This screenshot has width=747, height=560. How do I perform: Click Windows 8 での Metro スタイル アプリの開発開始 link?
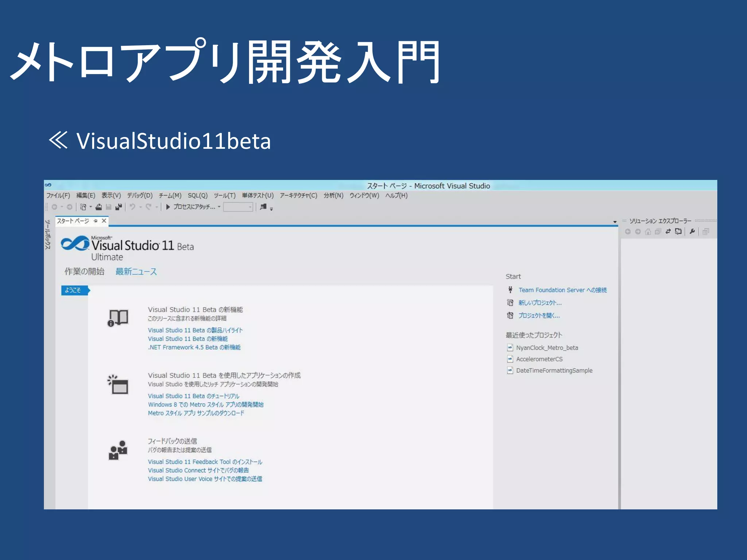(206, 405)
